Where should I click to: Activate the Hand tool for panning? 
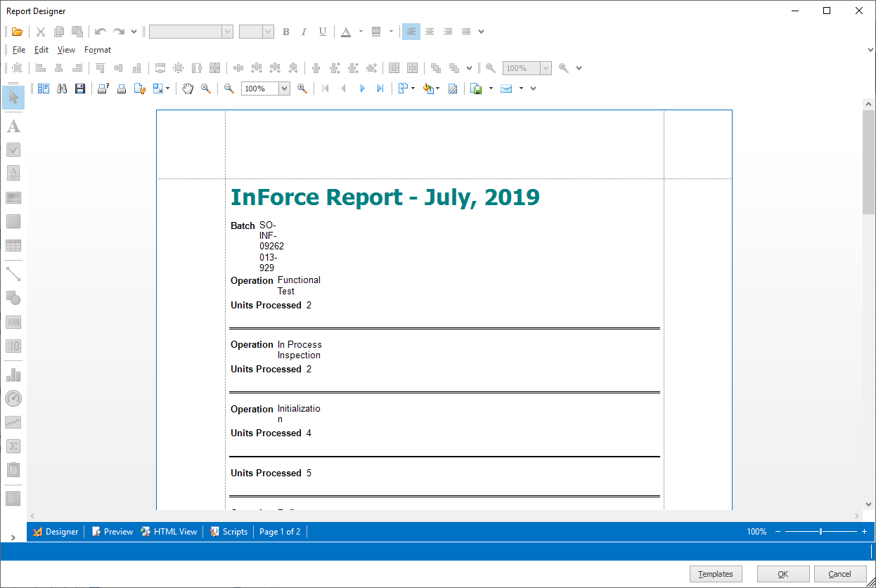[x=187, y=88]
